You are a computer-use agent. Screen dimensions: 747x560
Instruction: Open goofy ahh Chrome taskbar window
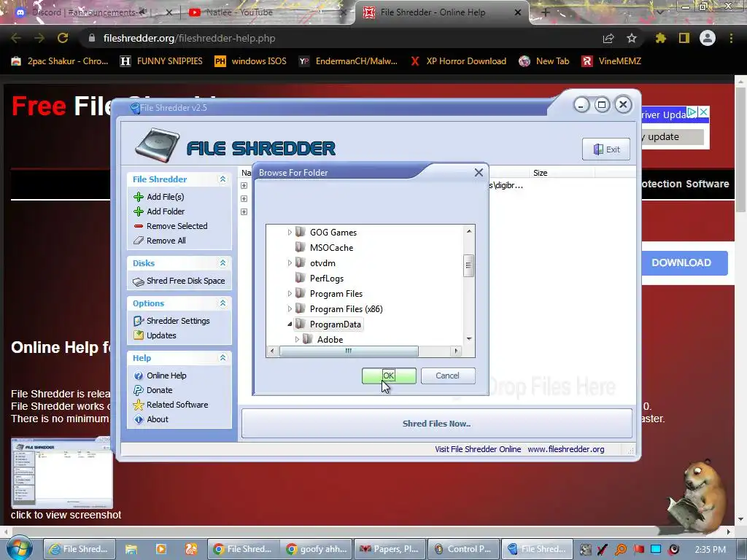pos(317,549)
